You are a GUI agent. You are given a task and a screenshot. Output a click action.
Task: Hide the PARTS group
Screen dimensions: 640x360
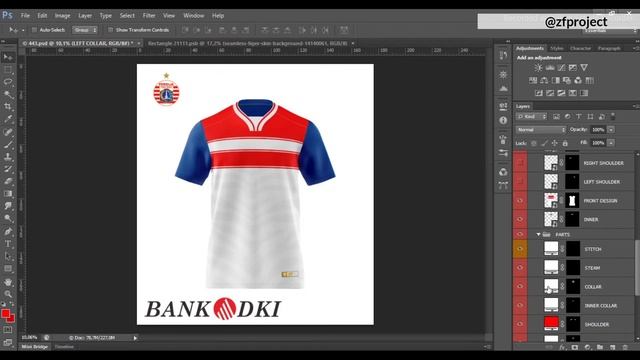[520, 234]
